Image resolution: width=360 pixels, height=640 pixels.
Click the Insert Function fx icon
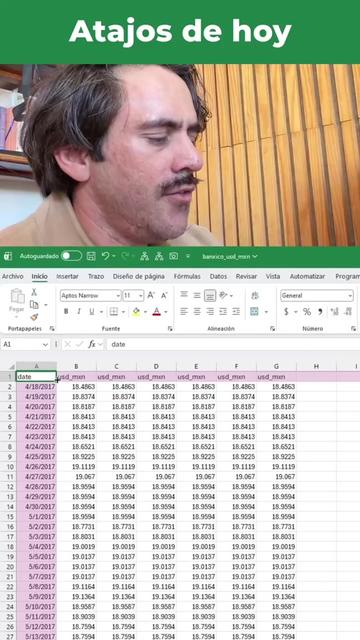92,344
